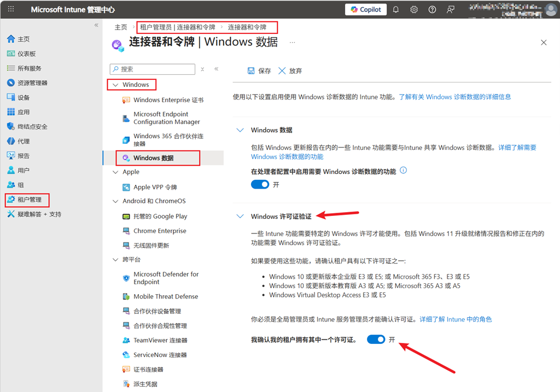
Task: Click the notifications bell icon
Action: [396, 10]
